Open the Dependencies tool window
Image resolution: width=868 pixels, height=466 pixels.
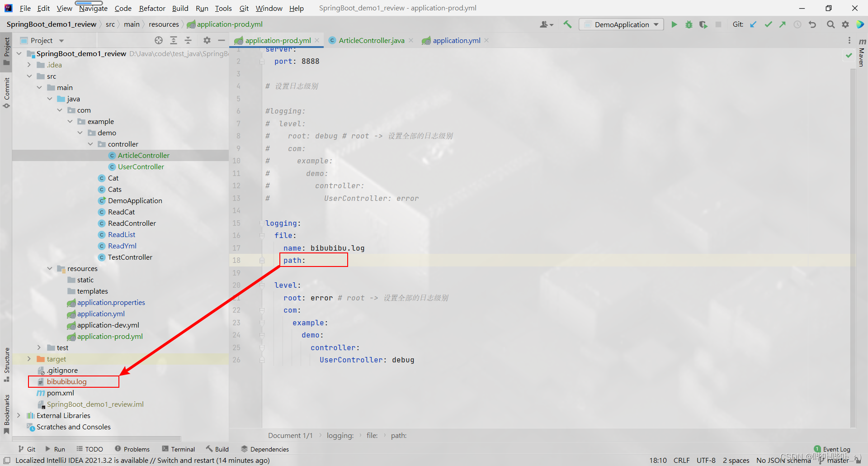pyautogui.click(x=264, y=449)
